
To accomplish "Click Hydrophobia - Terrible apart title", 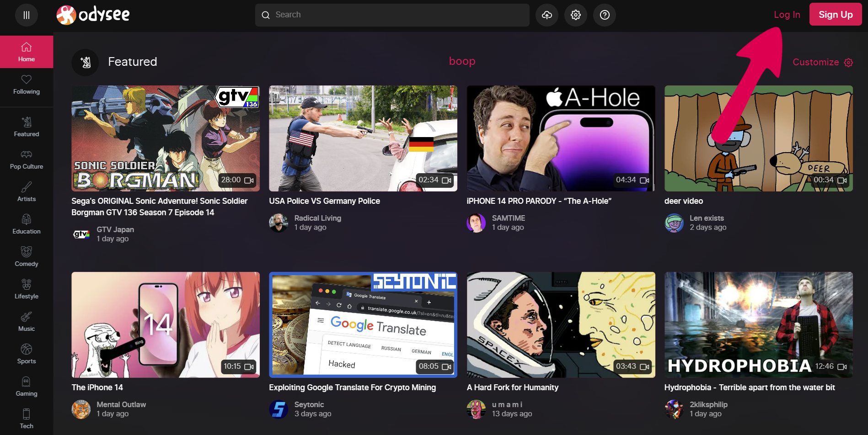I will [x=750, y=387].
